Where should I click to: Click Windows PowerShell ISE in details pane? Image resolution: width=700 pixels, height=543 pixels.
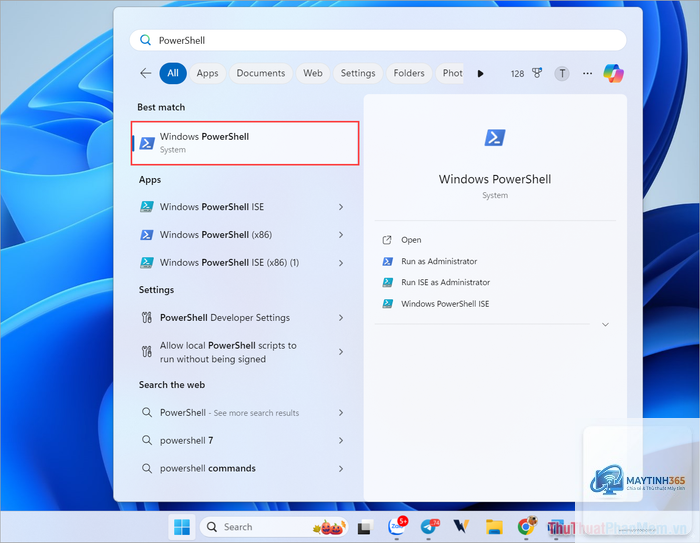[445, 304]
